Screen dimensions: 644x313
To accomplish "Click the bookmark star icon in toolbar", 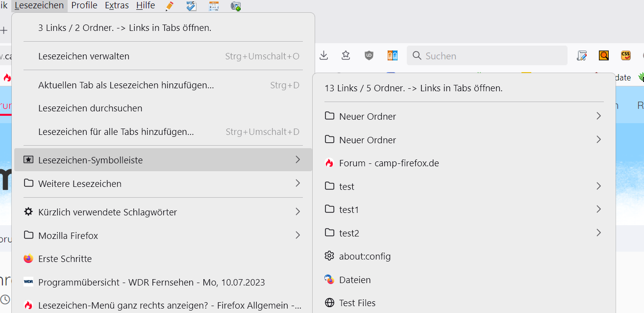I will pos(346,55).
